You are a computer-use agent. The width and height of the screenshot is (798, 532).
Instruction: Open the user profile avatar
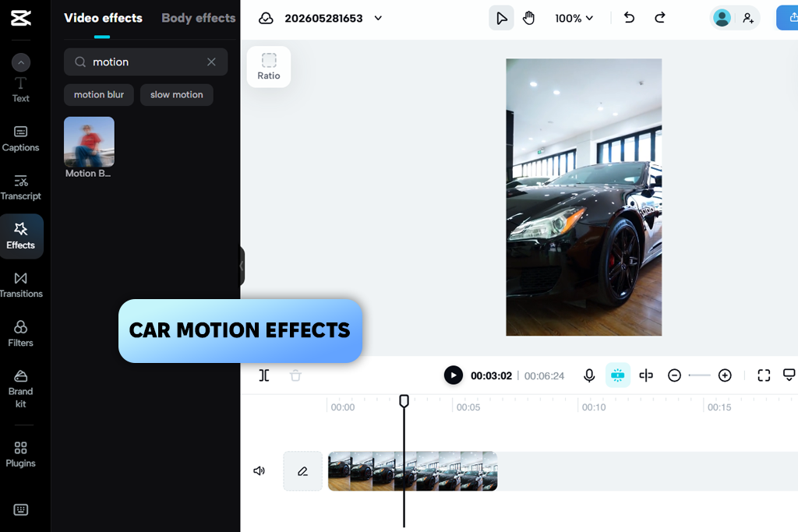(722, 19)
